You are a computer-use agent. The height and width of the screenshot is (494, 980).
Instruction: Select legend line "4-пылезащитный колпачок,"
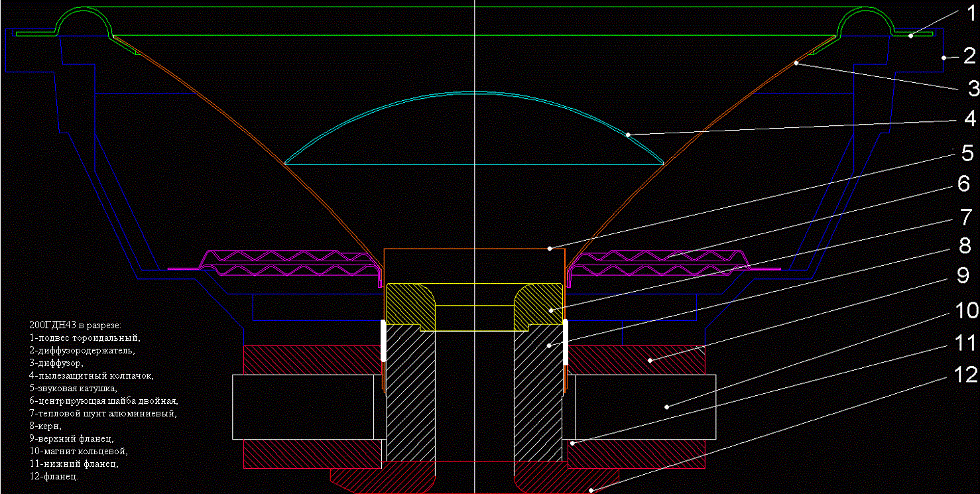[x=92, y=375]
